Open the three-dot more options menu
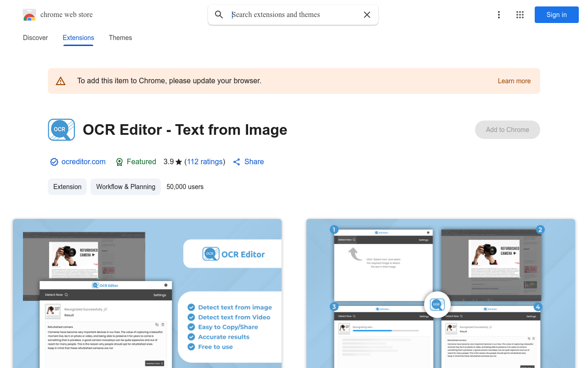The width and height of the screenshot is (588, 368). (499, 15)
